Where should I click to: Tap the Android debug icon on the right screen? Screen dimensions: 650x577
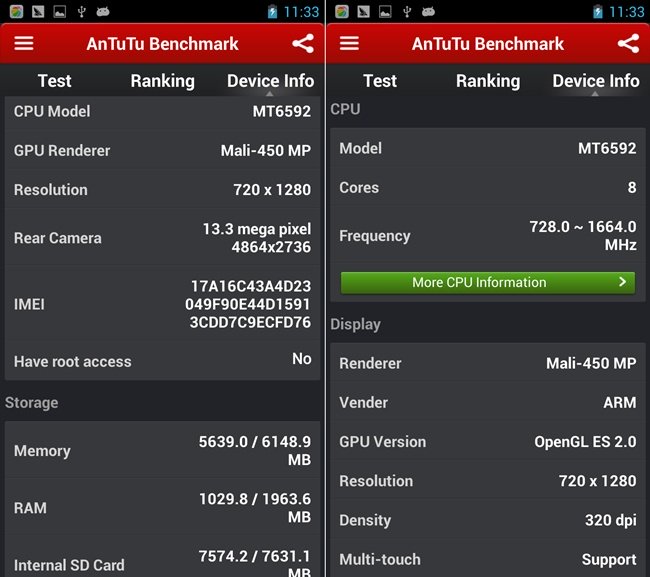coord(429,12)
